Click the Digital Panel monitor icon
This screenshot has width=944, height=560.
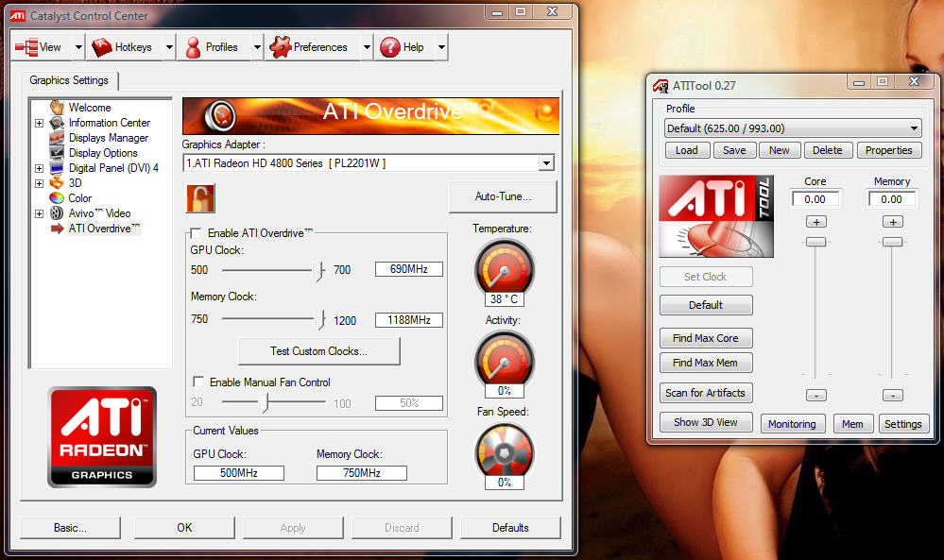click(57, 168)
